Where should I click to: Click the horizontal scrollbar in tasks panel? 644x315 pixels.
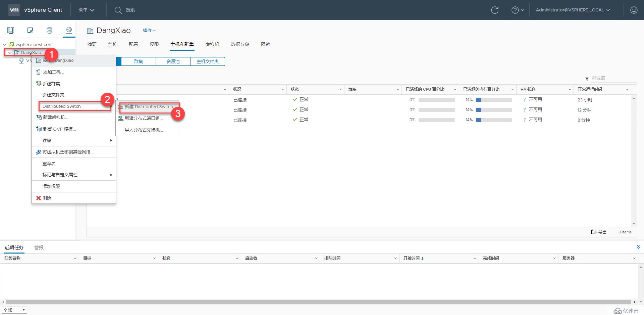[318, 302]
